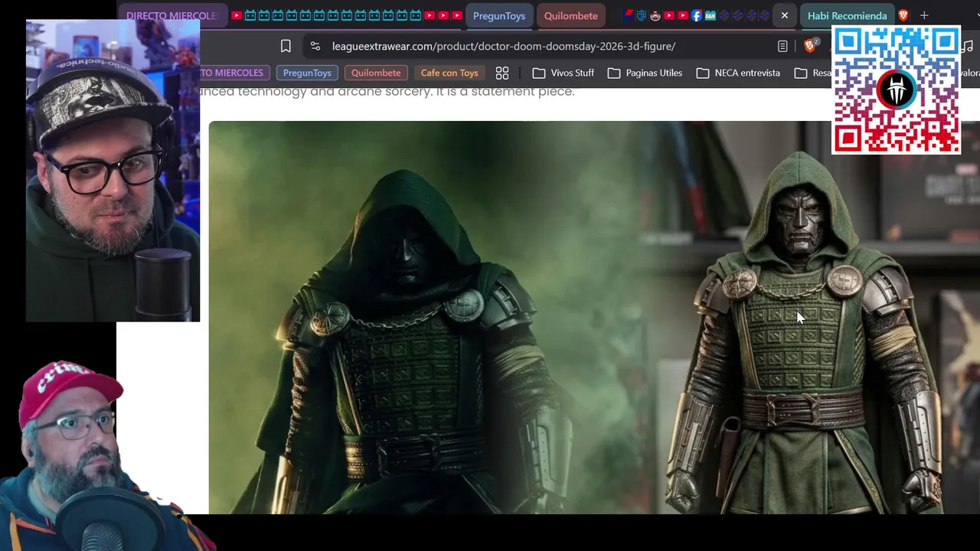Image resolution: width=980 pixels, height=551 pixels.
Task: Open Cafe con Toys group in bookmarks bar
Action: click(449, 73)
